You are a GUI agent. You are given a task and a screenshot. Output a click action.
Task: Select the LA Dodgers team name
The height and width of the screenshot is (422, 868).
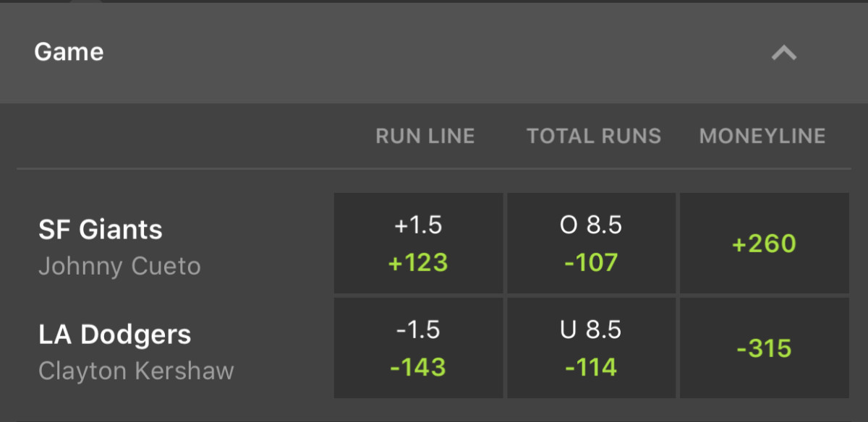[114, 334]
